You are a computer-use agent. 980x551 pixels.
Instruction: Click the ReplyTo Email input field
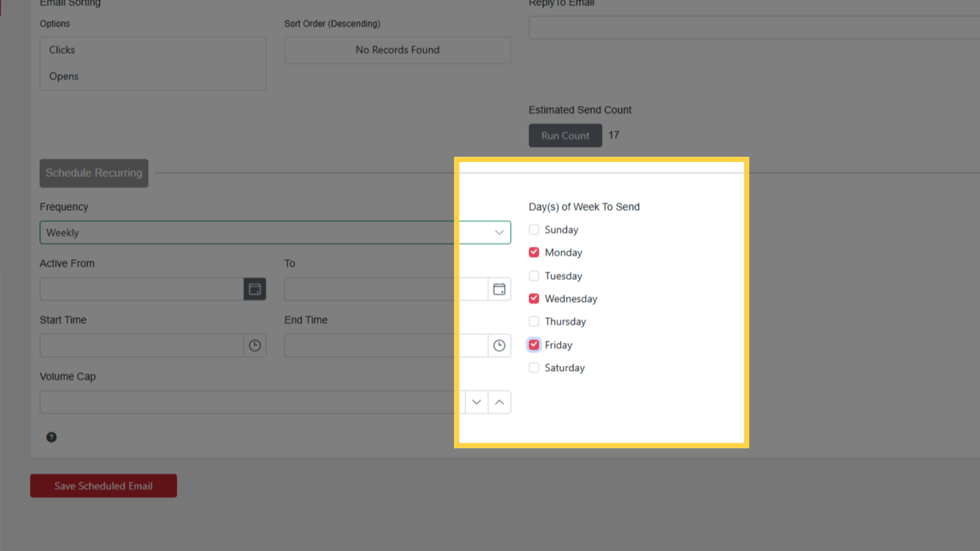754,28
